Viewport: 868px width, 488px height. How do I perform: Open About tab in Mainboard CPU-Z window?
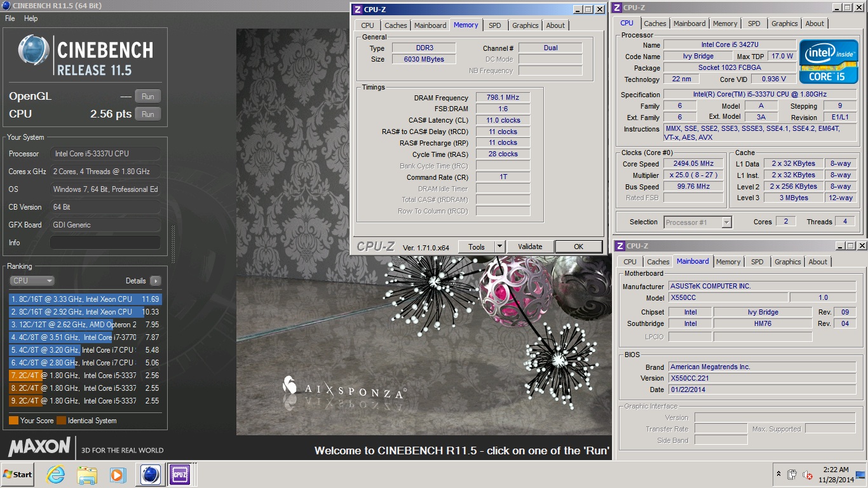point(818,262)
